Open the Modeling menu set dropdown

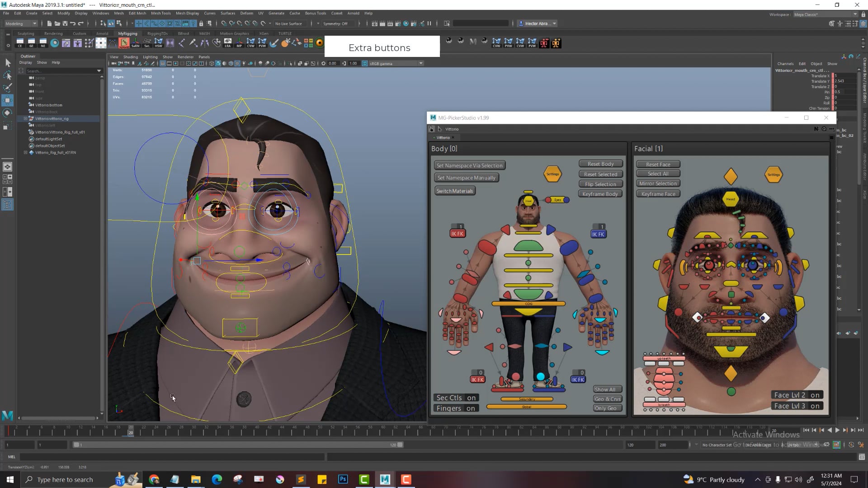click(x=21, y=23)
